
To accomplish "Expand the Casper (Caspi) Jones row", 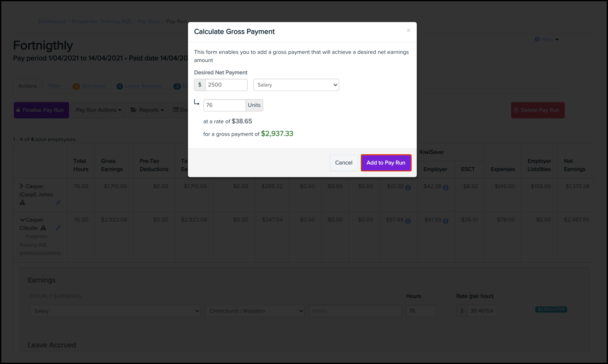I will pos(21,186).
